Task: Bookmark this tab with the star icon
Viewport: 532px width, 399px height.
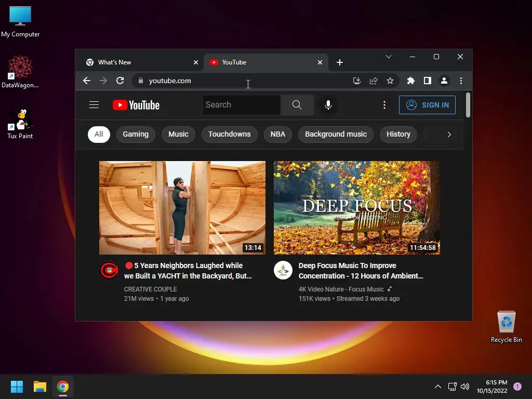Action: tap(390, 81)
